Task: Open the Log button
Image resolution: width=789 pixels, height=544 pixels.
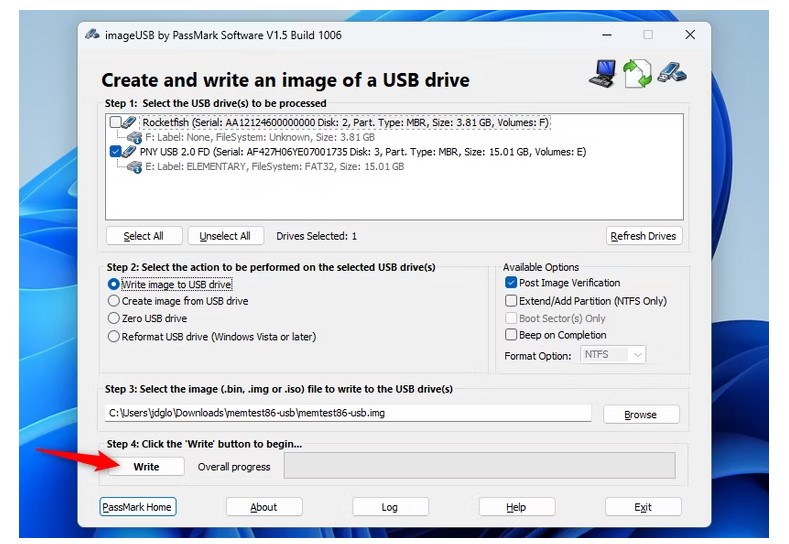Action: pos(390,507)
